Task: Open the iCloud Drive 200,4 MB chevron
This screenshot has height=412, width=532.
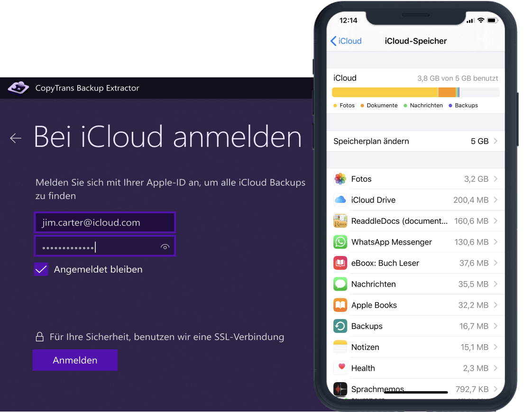Action: 495,200
